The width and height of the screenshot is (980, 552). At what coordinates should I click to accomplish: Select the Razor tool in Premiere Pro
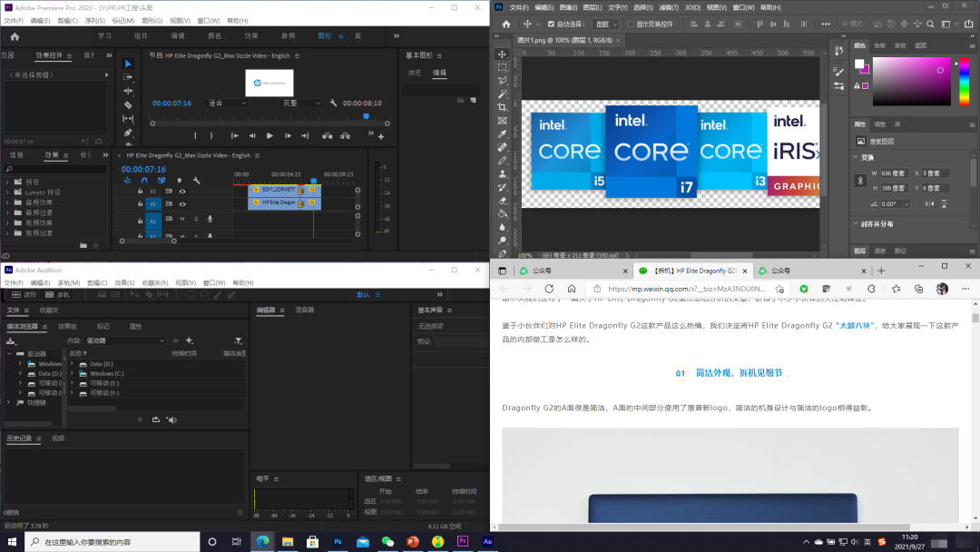tap(128, 105)
